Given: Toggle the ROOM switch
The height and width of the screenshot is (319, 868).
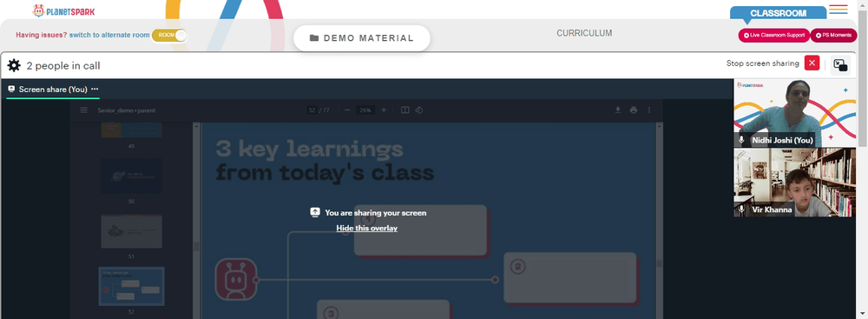Looking at the screenshot, I should 169,35.
